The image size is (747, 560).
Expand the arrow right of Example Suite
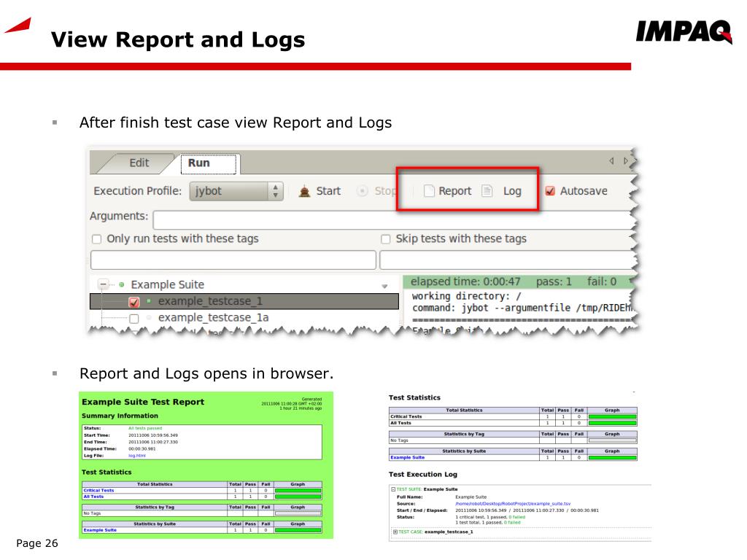point(384,286)
